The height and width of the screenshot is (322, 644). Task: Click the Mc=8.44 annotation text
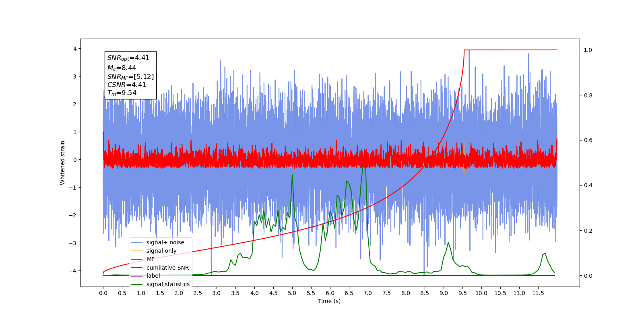(122, 68)
